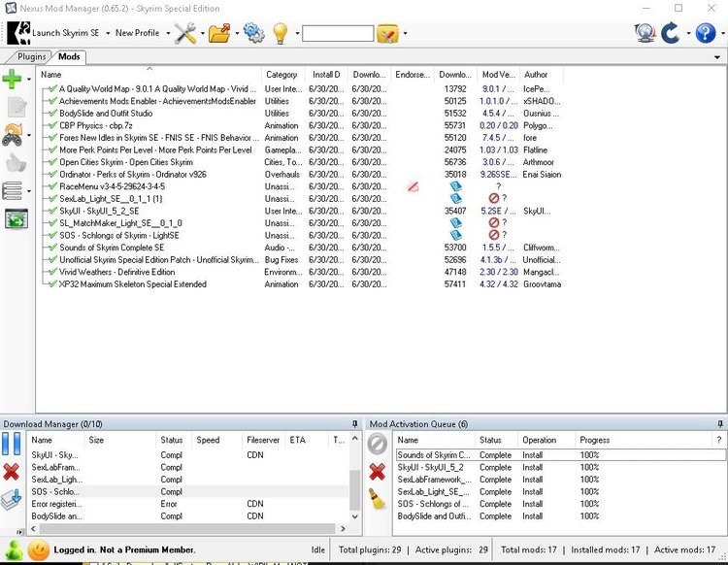Image resolution: width=728 pixels, height=565 pixels.
Task: Sort mods by the Name column header
Action: (x=149, y=75)
